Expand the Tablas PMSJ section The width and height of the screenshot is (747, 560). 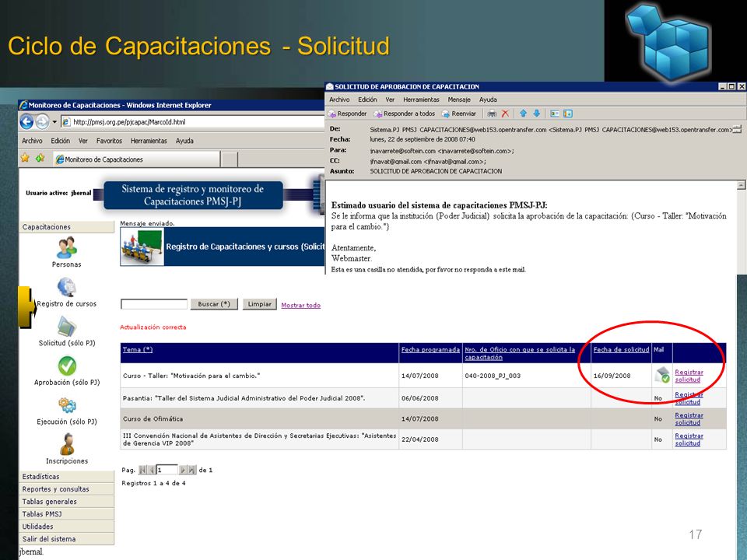67,514
